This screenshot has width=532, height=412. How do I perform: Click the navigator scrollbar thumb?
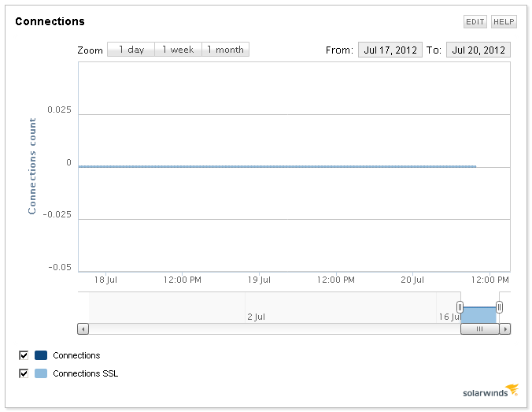480,329
